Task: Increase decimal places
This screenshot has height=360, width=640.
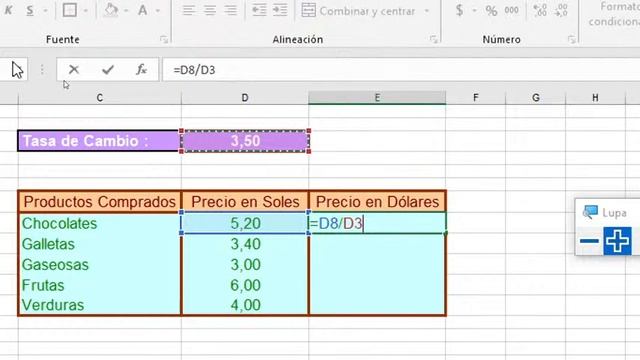Action: [540, 10]
